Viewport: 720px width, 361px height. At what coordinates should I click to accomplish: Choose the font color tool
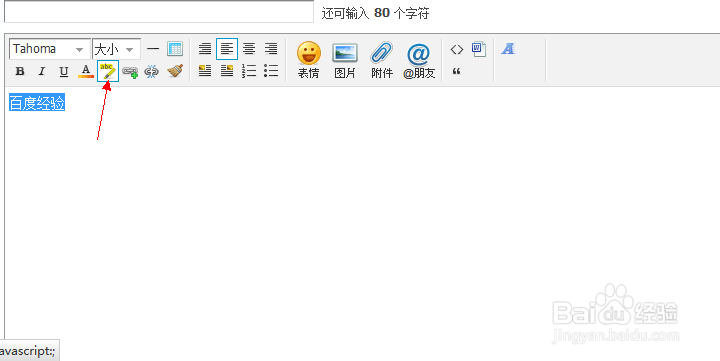pos(86,71)
